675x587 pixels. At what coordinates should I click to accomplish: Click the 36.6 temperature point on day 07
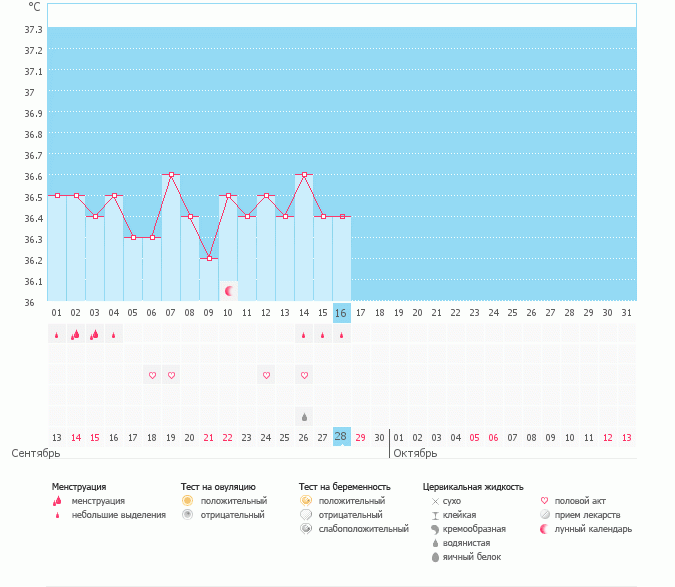171,175
